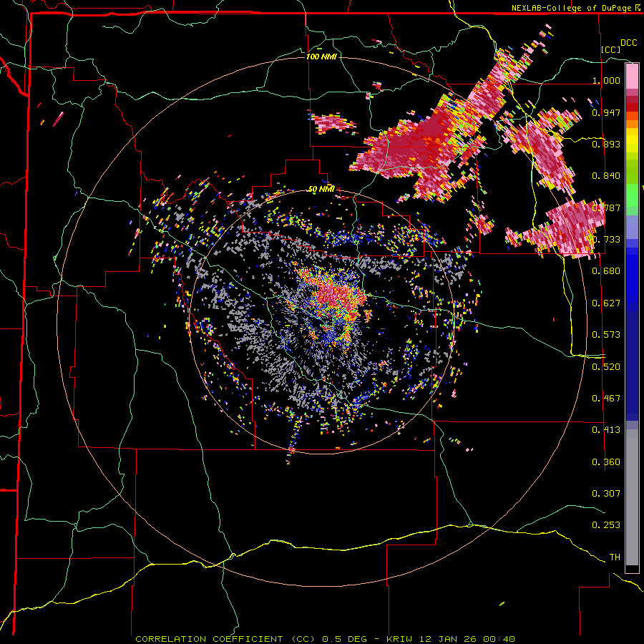The width and height of the screenshot is (644, 644).
Task: Click the 50 NMI range ring label
Action: click(321, 190)
